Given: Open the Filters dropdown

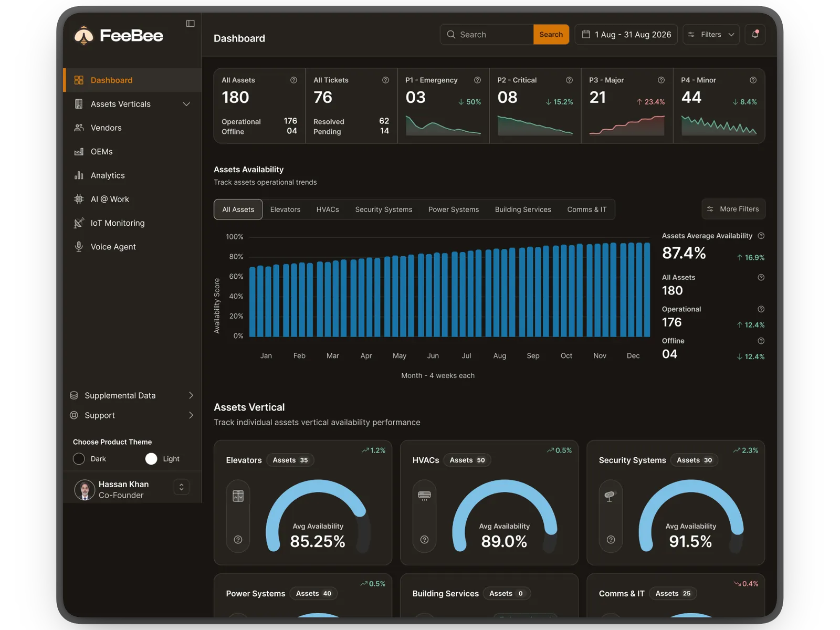Looking at the screenshot, I should 711,34.
